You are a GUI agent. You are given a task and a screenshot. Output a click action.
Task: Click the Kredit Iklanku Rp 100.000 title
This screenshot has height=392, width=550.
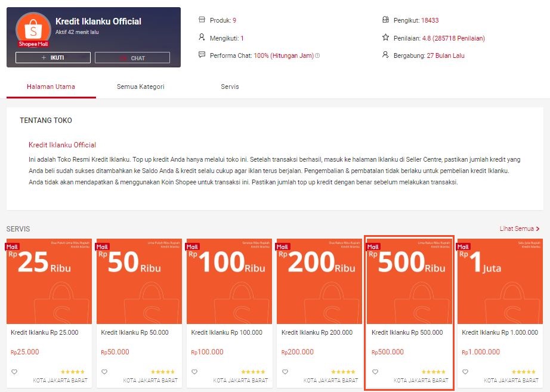(x=227, y=332)
